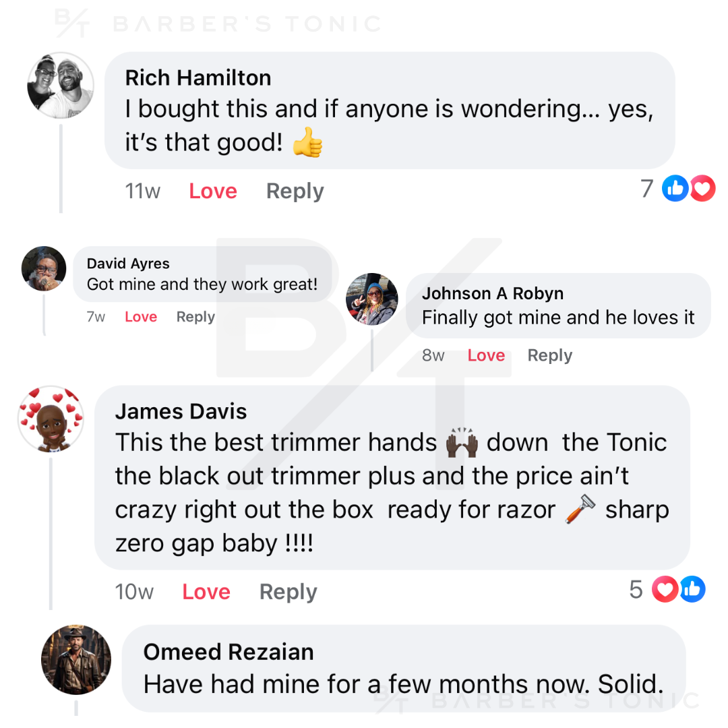Reply to Rich Hamilton's comment

[x=295, y=191]
